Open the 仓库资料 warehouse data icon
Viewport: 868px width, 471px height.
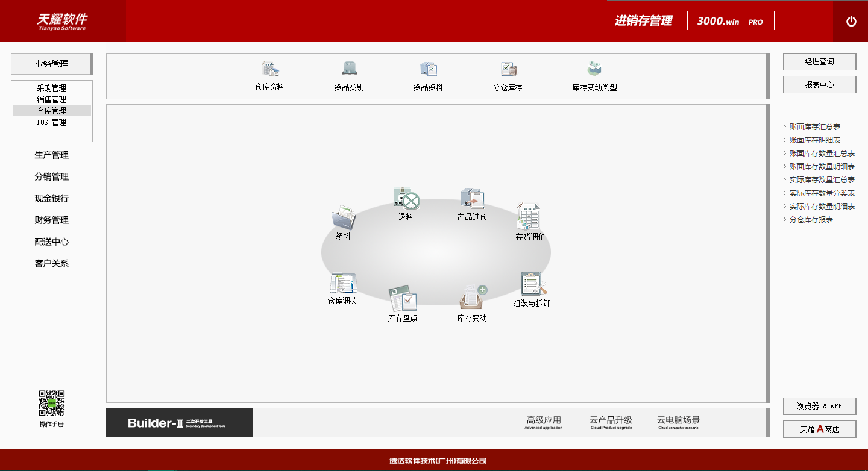coord(269,69)
